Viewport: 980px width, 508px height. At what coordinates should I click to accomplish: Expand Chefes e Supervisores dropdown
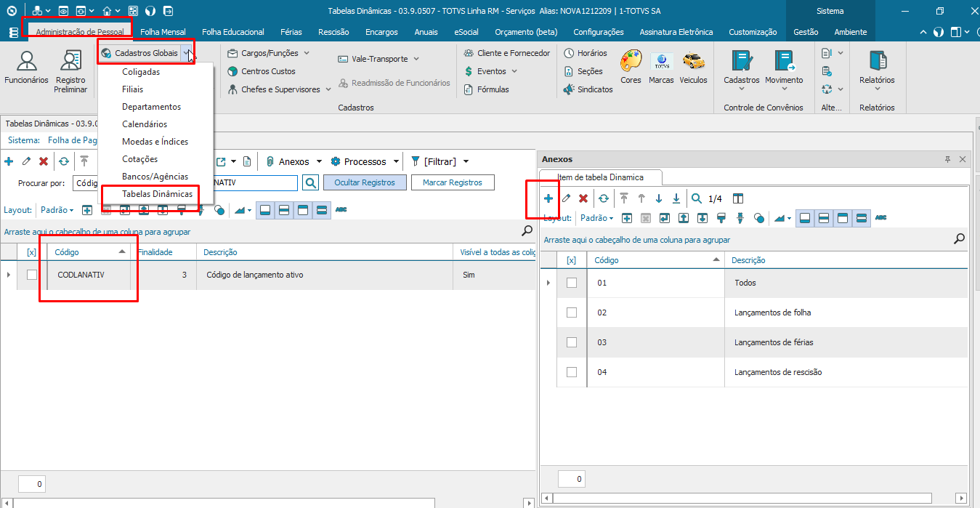click(328, 89)
